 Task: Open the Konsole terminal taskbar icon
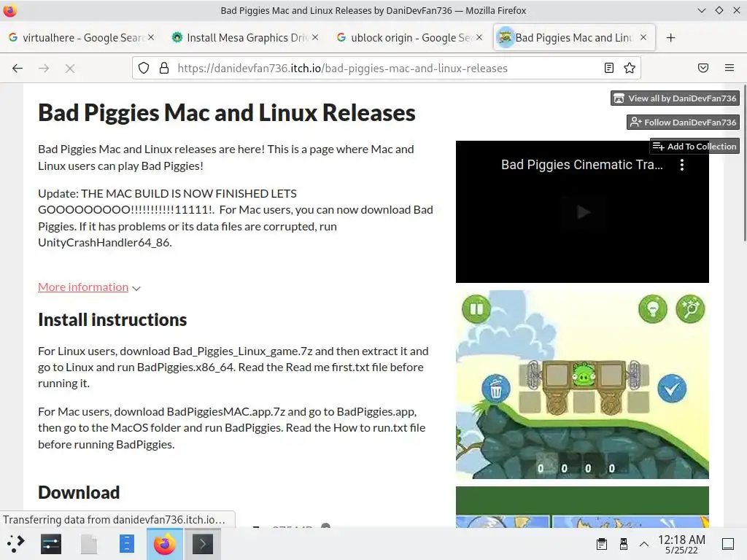pyautogui.click(x=203, y=544)
